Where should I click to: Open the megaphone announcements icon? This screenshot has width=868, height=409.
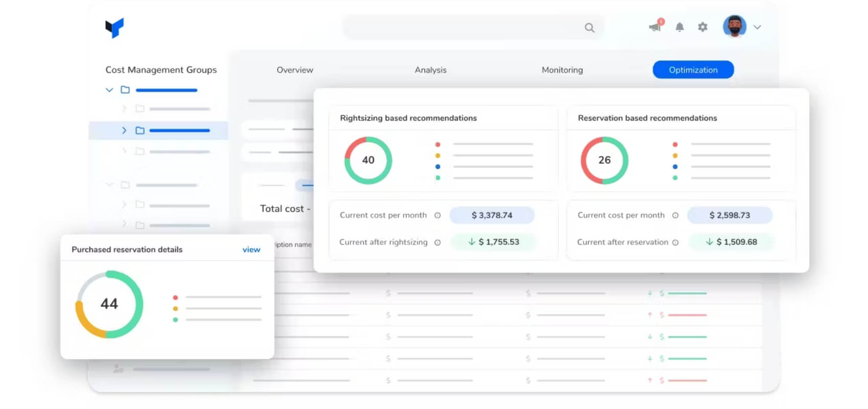655,27
